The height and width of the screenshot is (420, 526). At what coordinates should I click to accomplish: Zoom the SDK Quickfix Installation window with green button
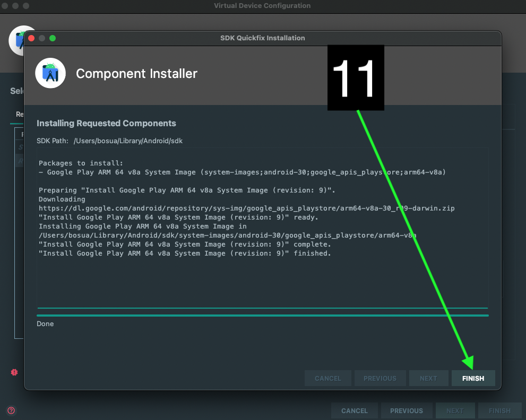(53, 38)
